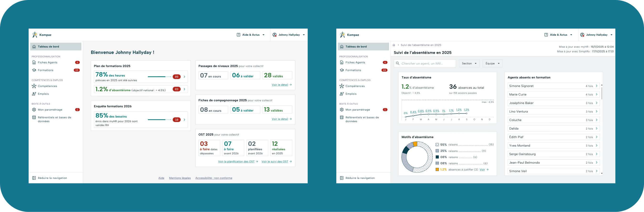Click the question mark icon beside Aide & Actus on the welcome dashboard
The width and height of the screenshot is (644, 212).
tap(238, 35)
